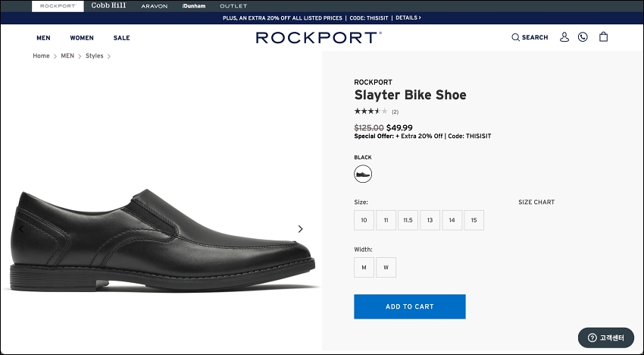The width and height of the screenshot is (644, 355).
Task: Click the Slayter Bike Shoe title
Action: 411,95
